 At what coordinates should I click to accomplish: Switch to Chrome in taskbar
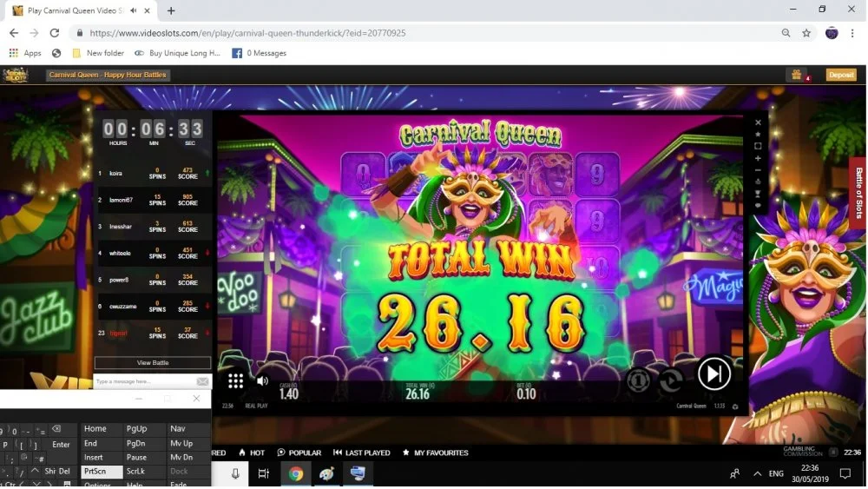click(296, 473)
